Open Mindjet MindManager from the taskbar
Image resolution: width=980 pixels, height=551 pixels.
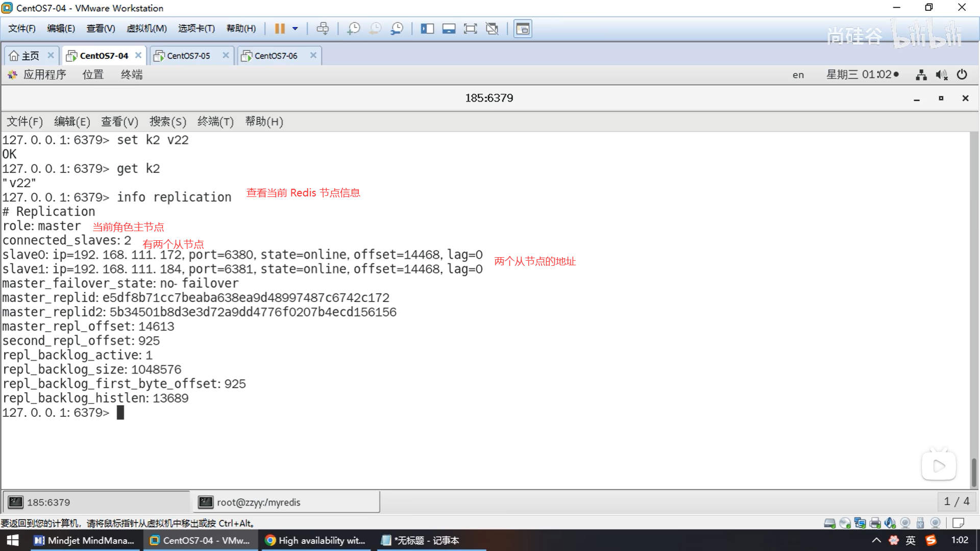click(x=84, y=540)
